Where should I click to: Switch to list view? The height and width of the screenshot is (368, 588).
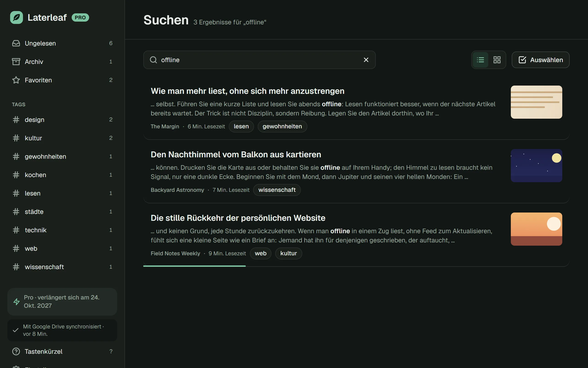(x=480, y=60)
